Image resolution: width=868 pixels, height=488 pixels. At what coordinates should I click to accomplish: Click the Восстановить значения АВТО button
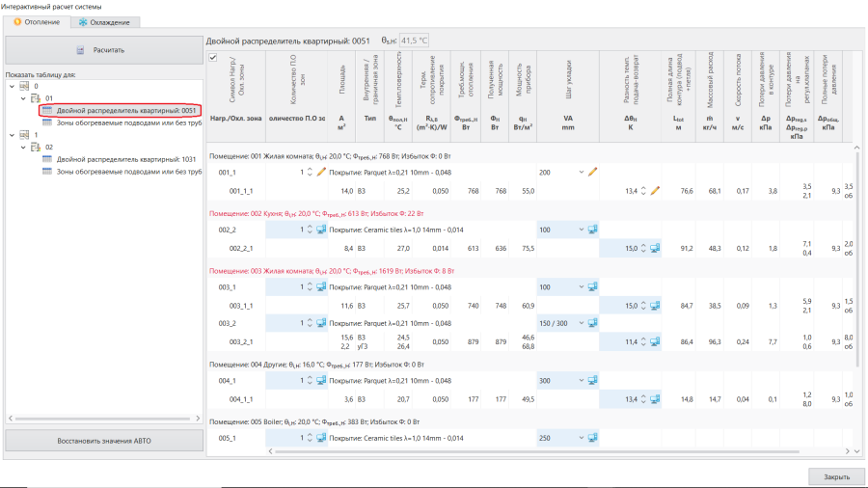[x=104, y=441]
